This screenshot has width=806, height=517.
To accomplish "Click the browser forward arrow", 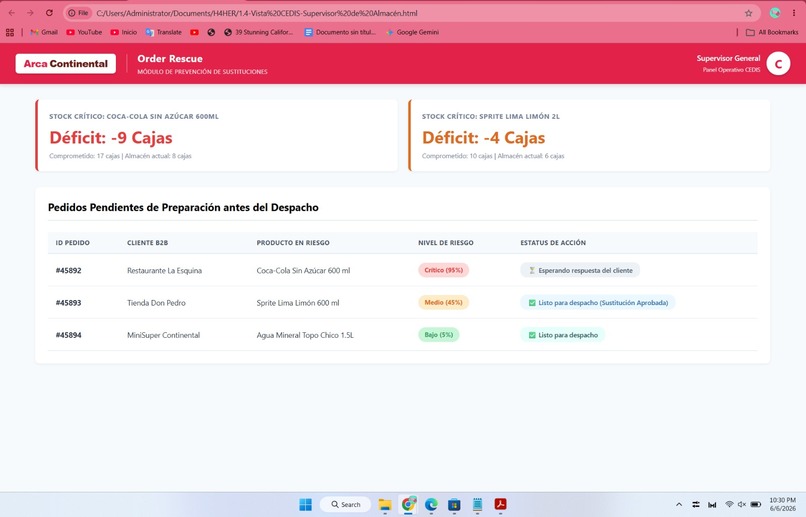I will (x=30, y=13).
